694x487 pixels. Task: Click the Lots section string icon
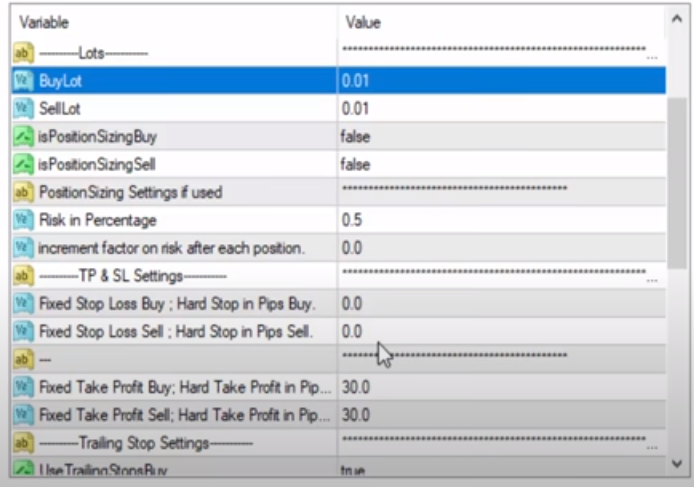coord(23,53)
